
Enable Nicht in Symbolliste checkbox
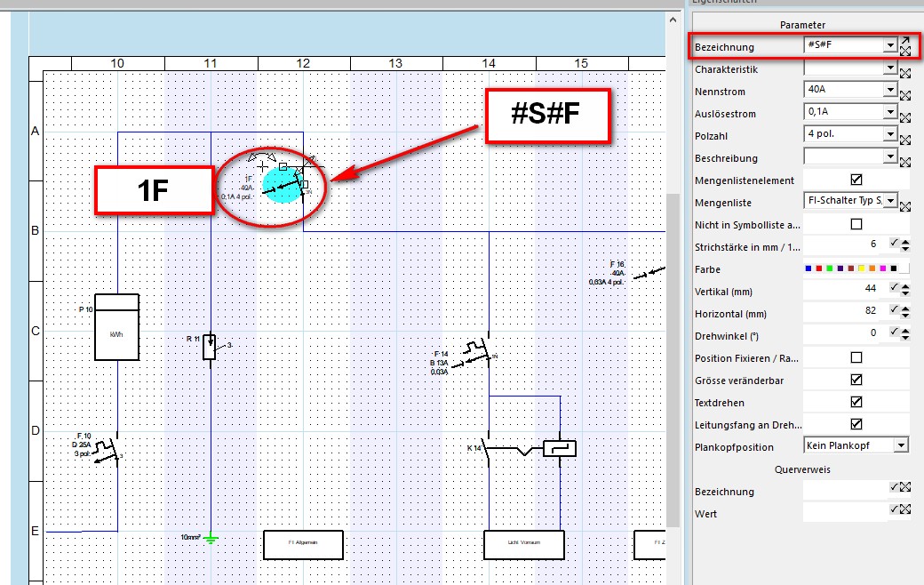coord(856,225)
